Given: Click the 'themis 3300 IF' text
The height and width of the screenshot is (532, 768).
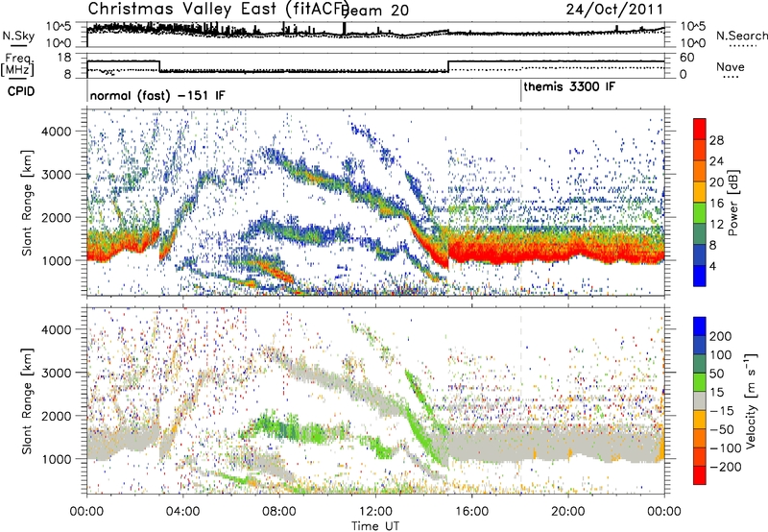Looking at the screenshot, I should coord(569,87).
